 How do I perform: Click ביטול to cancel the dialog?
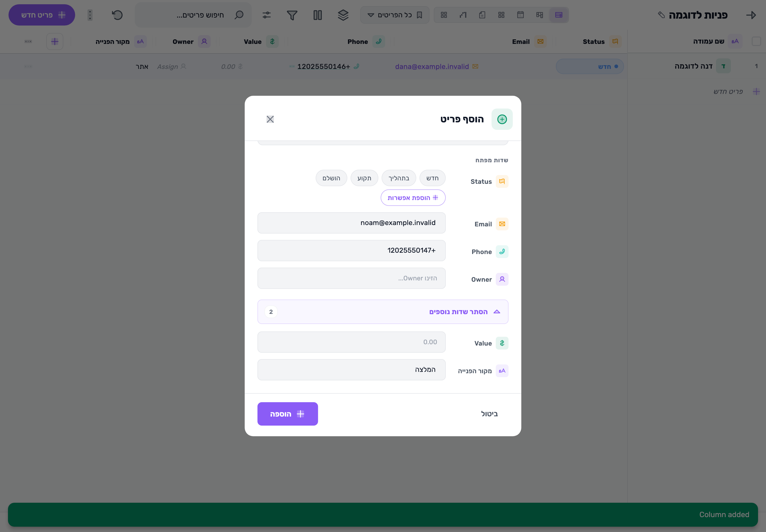[x=489, y=414]
